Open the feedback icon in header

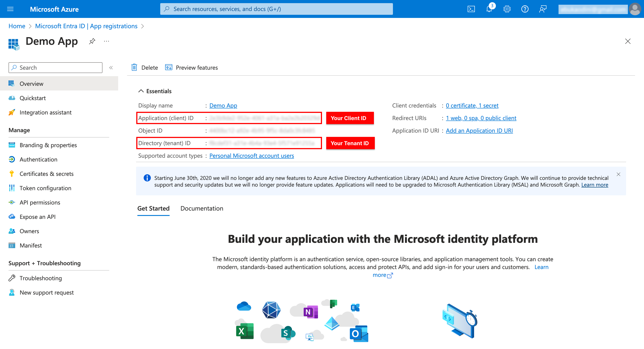click(x=542, y=9)
